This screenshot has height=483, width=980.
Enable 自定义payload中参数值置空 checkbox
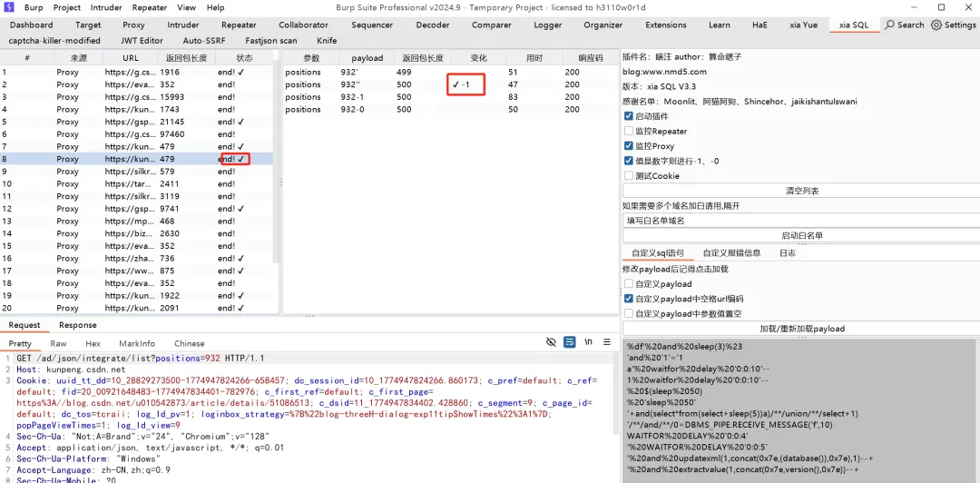(628, 313)
